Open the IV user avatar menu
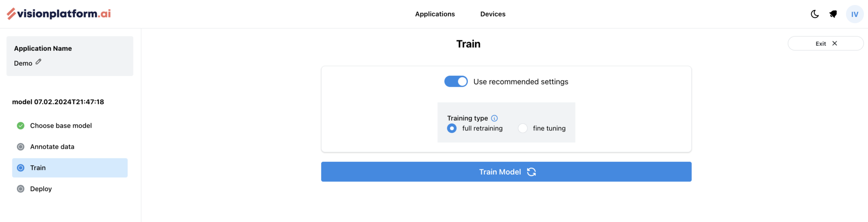This screenshot has width=868, height=222. point(854,14)
